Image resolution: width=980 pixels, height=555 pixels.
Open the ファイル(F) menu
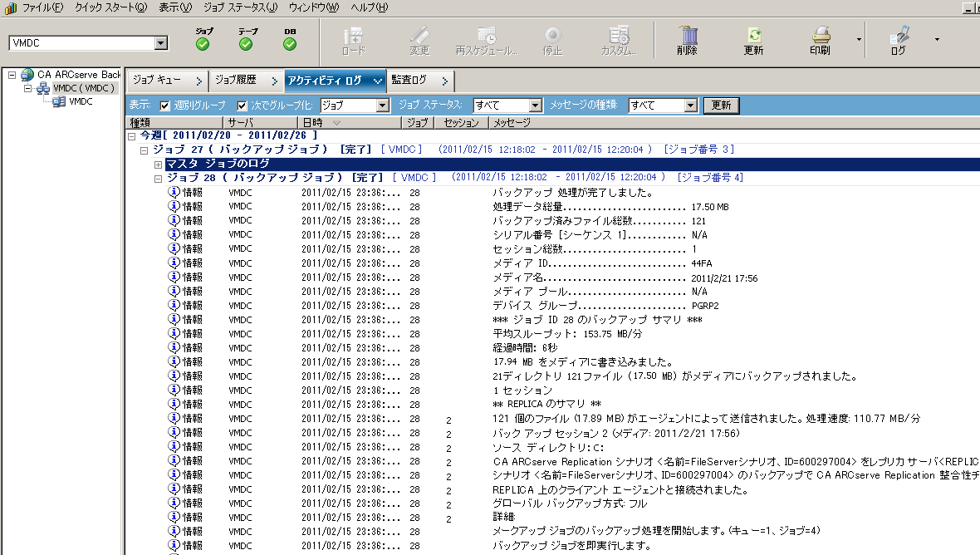[x=42, y=7]
